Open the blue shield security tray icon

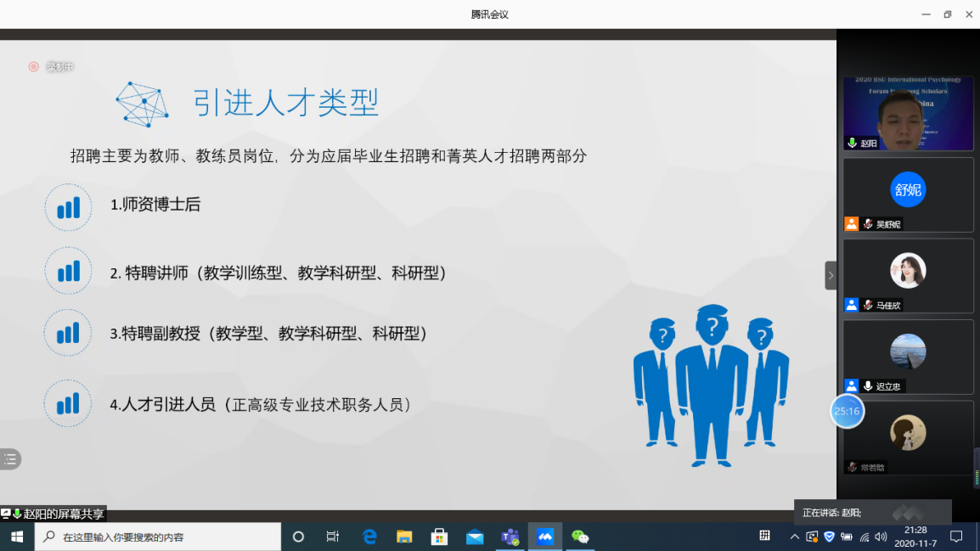(x=830, y=537)
